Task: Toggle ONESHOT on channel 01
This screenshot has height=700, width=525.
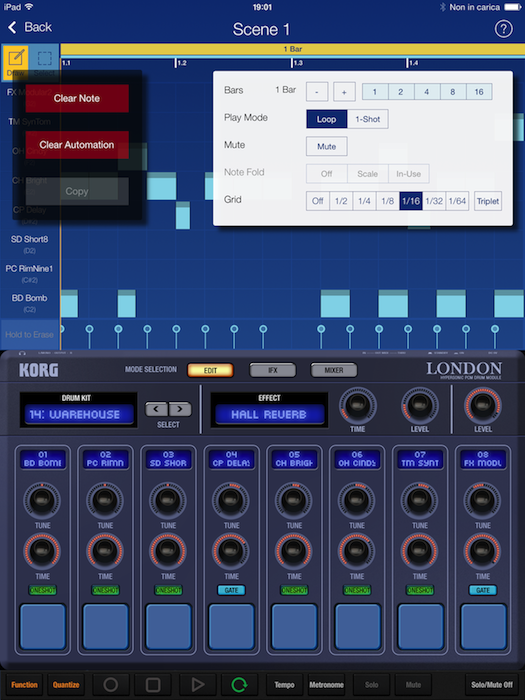Action: [x=42, y=590]
